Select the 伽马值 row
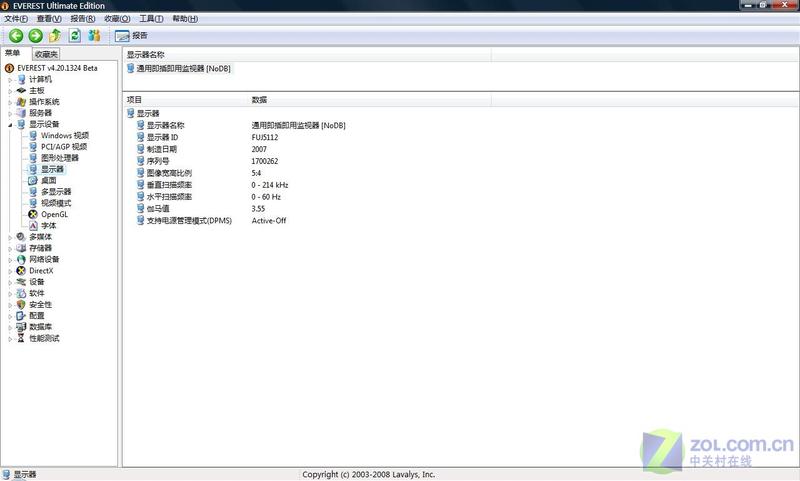 [158, 209]
